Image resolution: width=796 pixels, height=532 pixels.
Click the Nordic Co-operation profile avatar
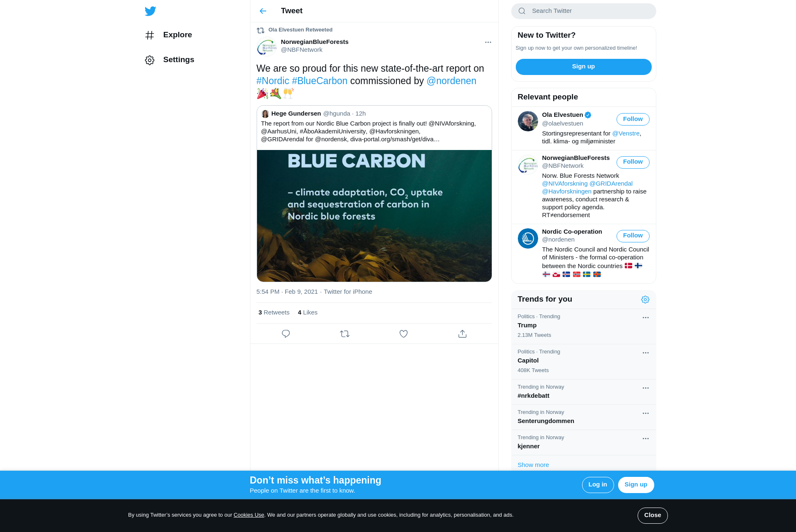pos(528,238)
